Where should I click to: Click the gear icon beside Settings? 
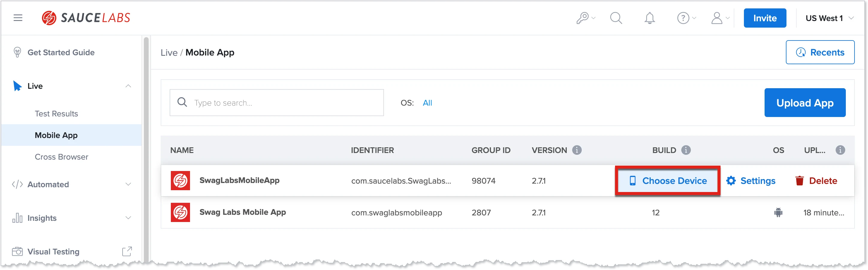coord(731,181)
